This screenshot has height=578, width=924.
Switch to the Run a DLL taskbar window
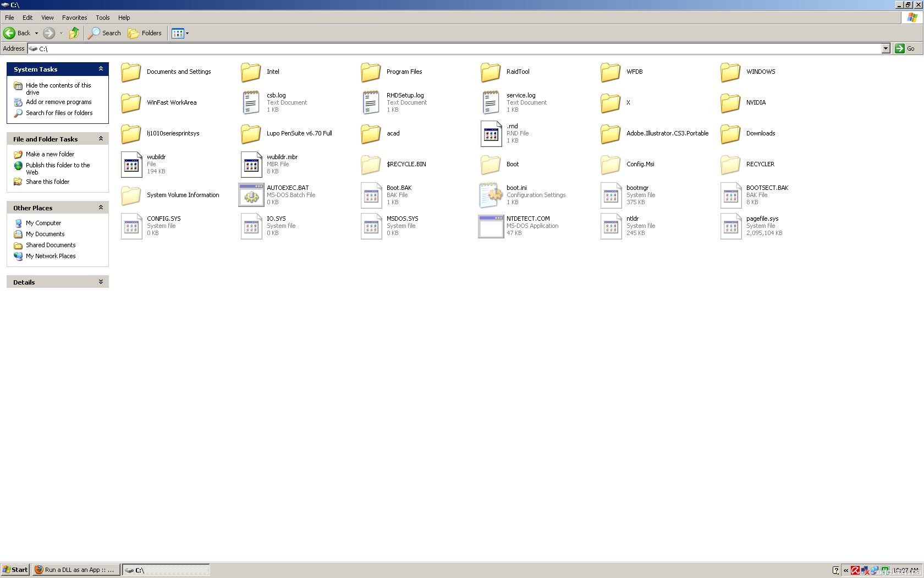75,570
